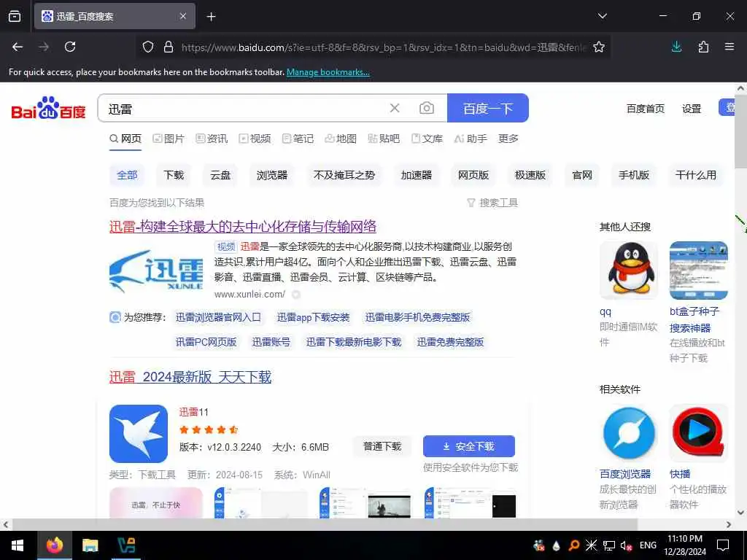747x560 pixels.
Task: Switch to the 地图 tab
Action: pyautogui.click(x=341, y=139)
